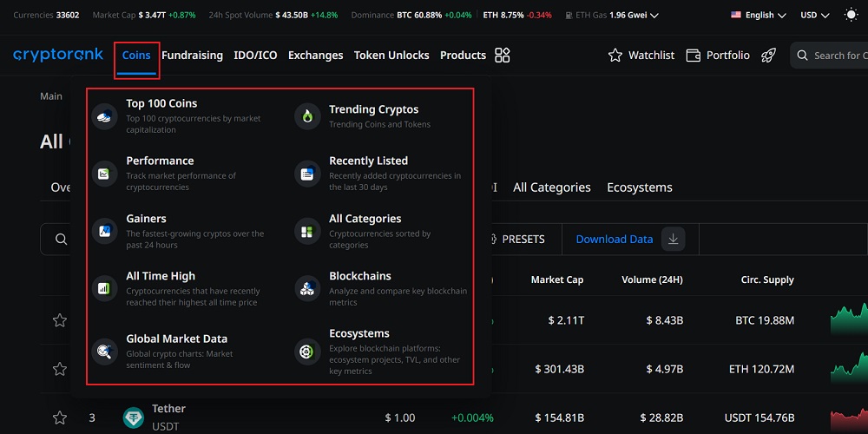Star Bitcoin row to add to watchlist
This screenshot has width=868, height=434.
pos(60,320)
